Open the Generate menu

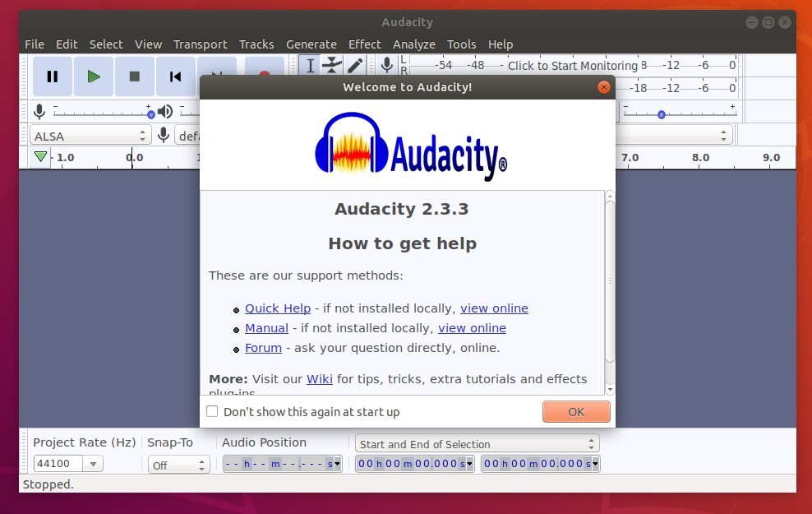pos(311,44)
